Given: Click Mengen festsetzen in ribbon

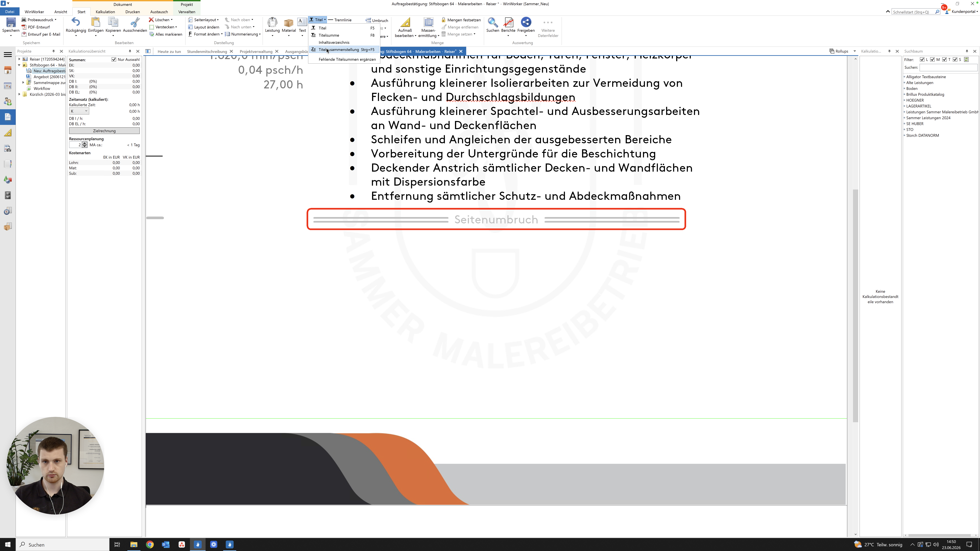Looking at the screenshot, I should point(461,20).
